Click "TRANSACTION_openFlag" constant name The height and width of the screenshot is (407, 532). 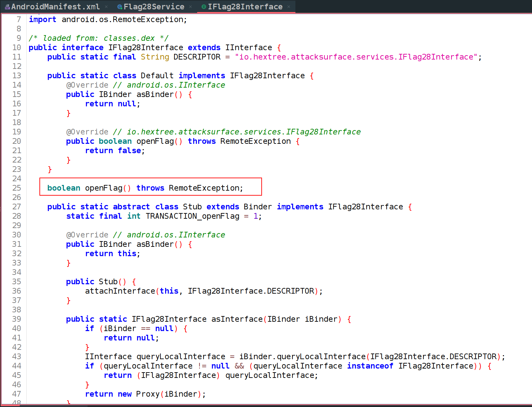tap(192, 216)
